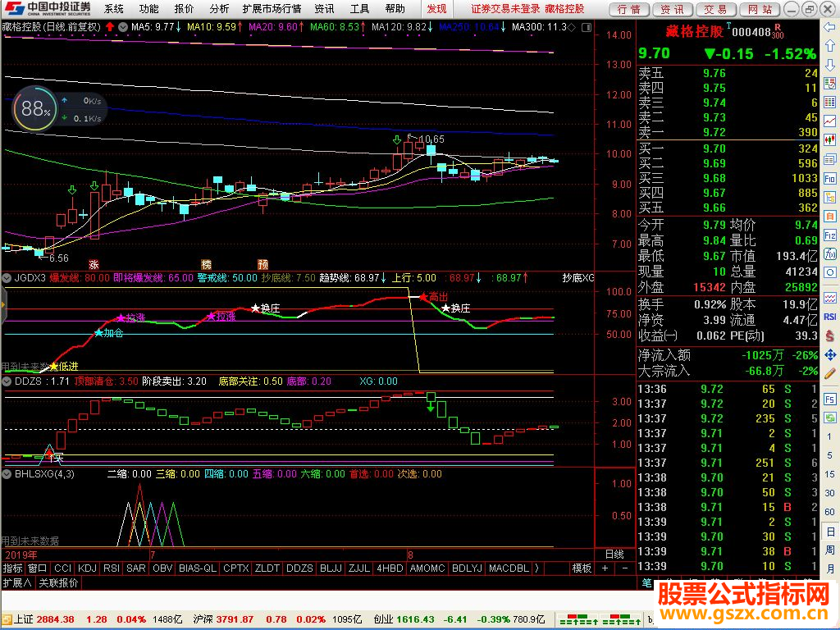The width and height of the screenshot is (840, 630).
Task: Click the status bar signal icons at bottom
Action: pos(600,621)
